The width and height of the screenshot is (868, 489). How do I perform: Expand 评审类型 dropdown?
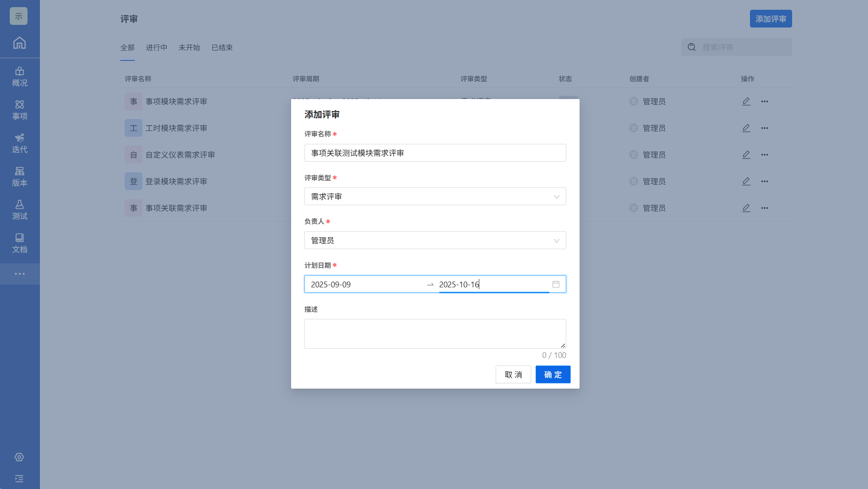tap(435, 196)
